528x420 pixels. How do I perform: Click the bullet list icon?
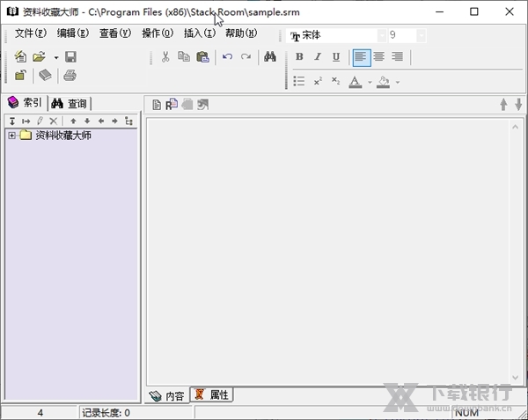(299, 82)
